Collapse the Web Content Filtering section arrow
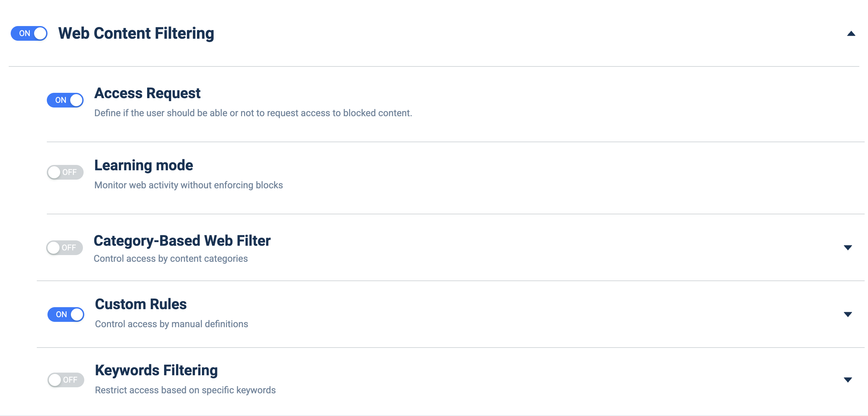 (851, 33)
